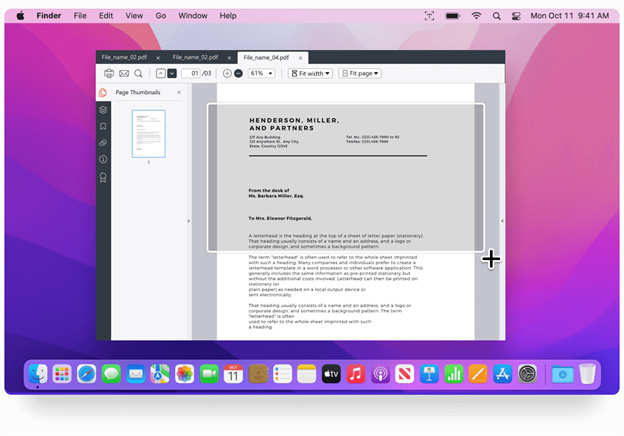The height and width of the screenshot is (436, 624).
Task: Click the email envelope icon
Action: (124, 74)
